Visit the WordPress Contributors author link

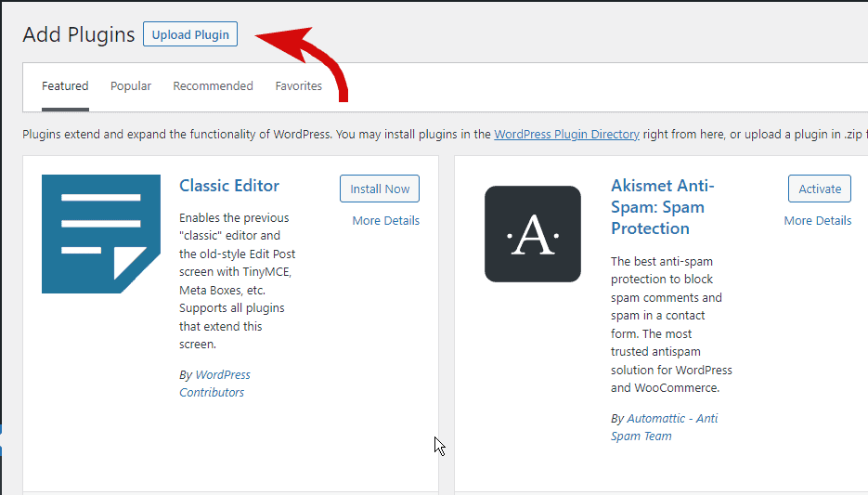tap(214, 384)
